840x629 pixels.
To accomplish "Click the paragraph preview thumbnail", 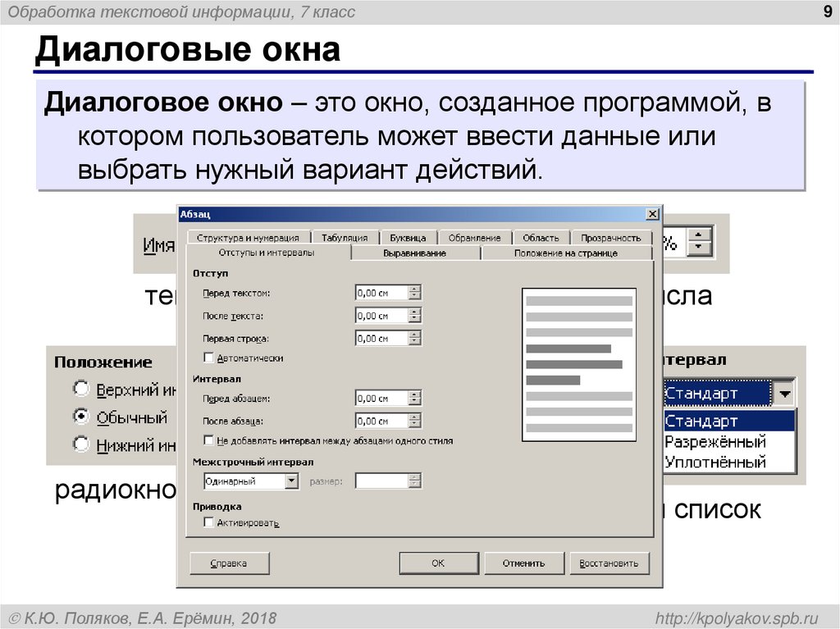I will [x=579, y=365].
